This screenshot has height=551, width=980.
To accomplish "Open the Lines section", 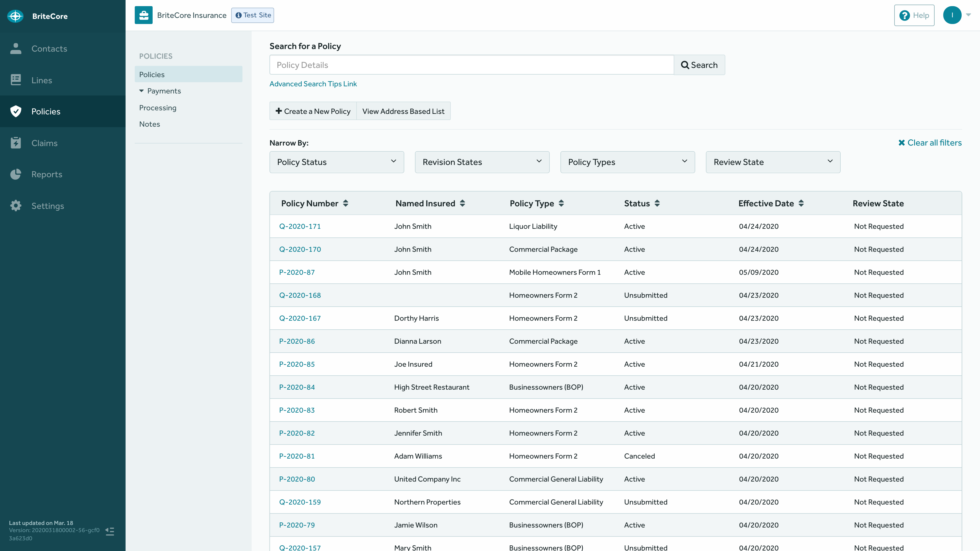I will pyautogui.click(x=42, y=80).
